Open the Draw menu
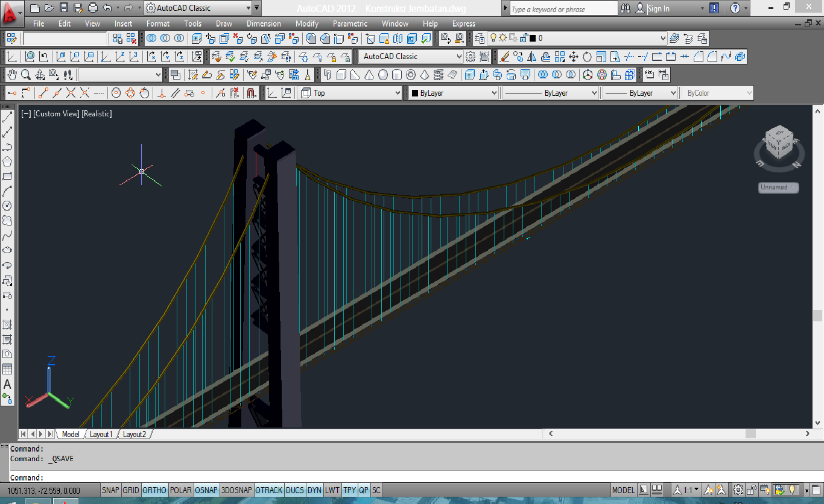The image size is (824, 504). [224, 24]
